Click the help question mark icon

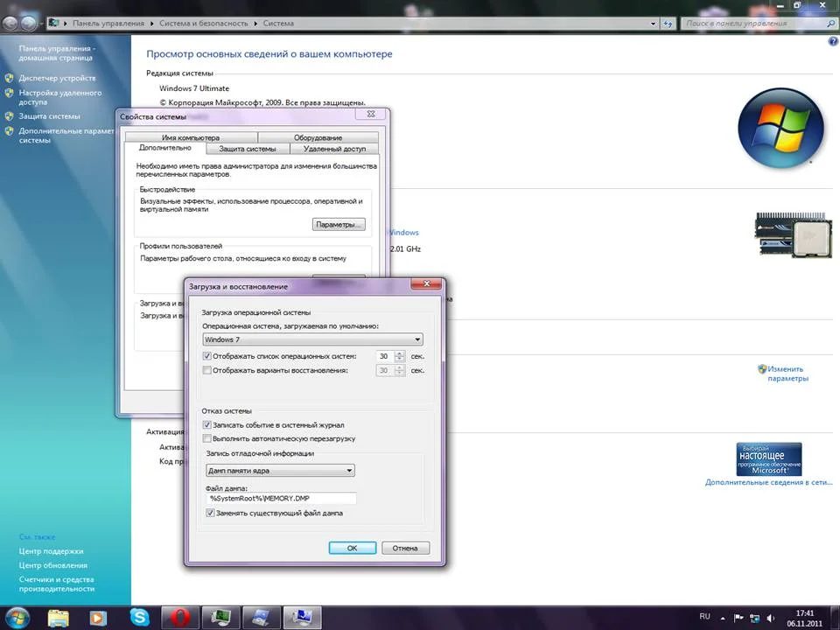coord(831,41)
